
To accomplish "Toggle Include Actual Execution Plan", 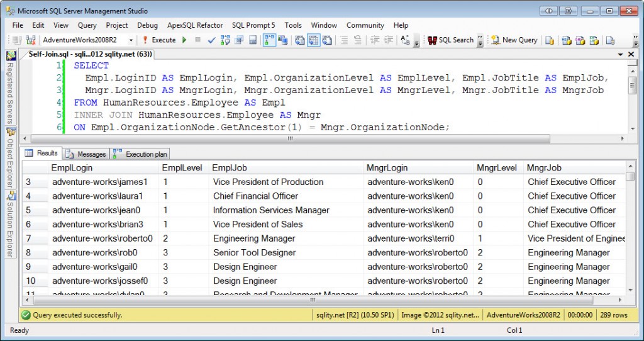I will point(269,40).
